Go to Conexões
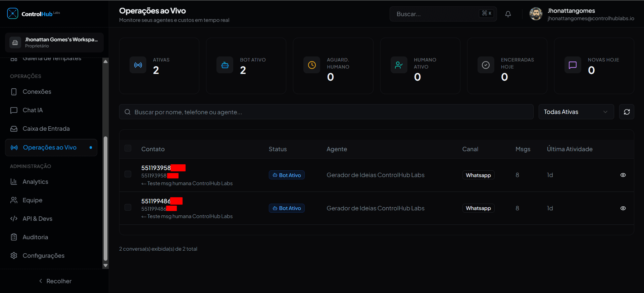 pyautogui.click(x=51, y=92)
